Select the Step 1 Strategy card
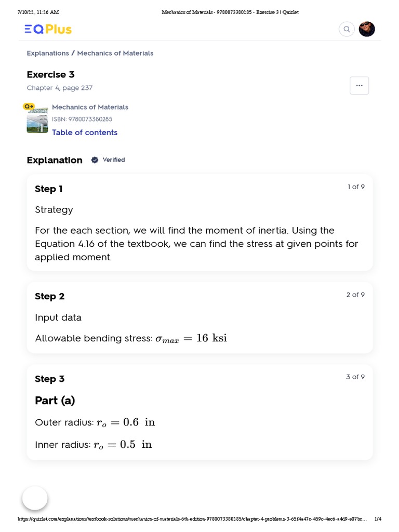The height and width of the screenshot is (532, 399). point(199,222)
